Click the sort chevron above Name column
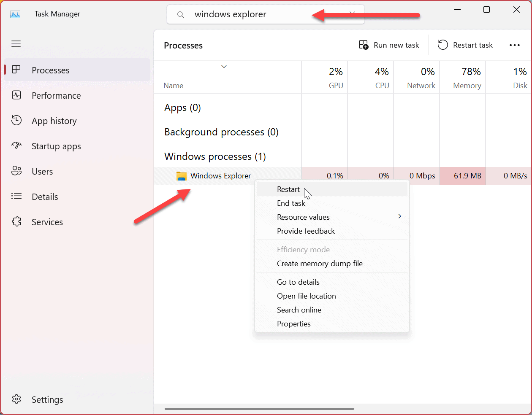The width and height of the screenshot is (532, 415). pos(224,67)
